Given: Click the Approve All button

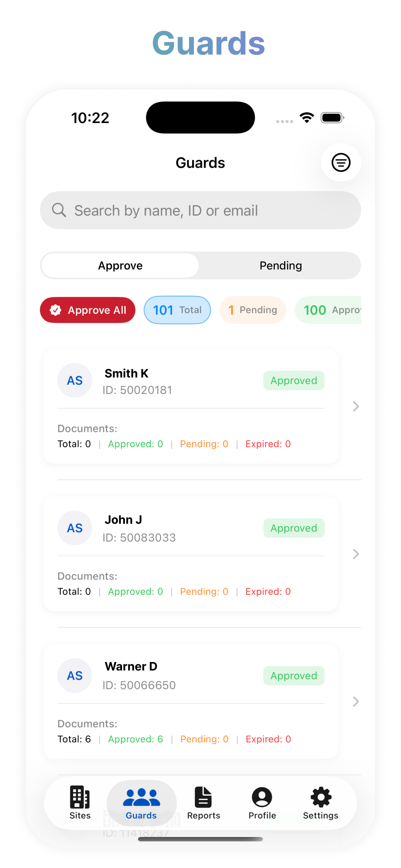Looking at the screenshot, I should click(x=87, y=310).
